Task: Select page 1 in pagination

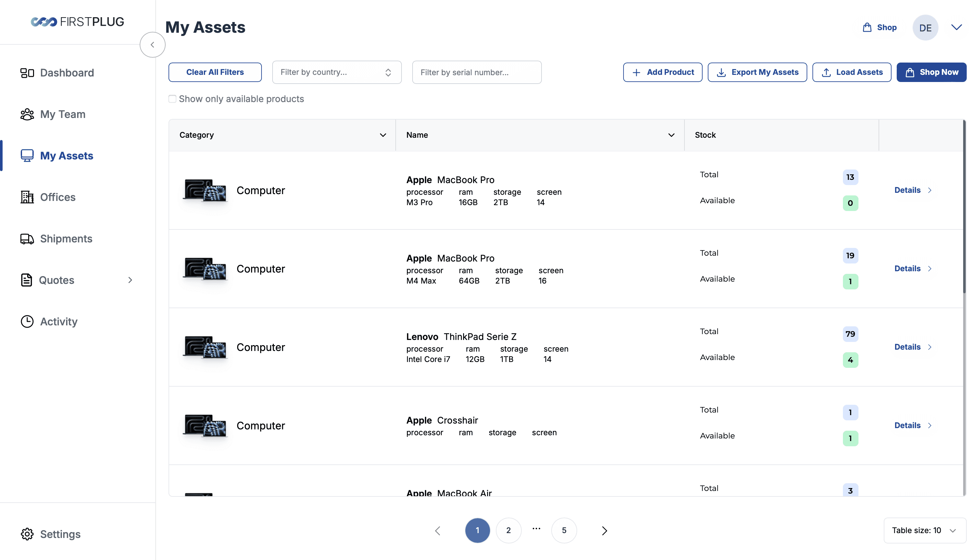Action: pos(477,531)
